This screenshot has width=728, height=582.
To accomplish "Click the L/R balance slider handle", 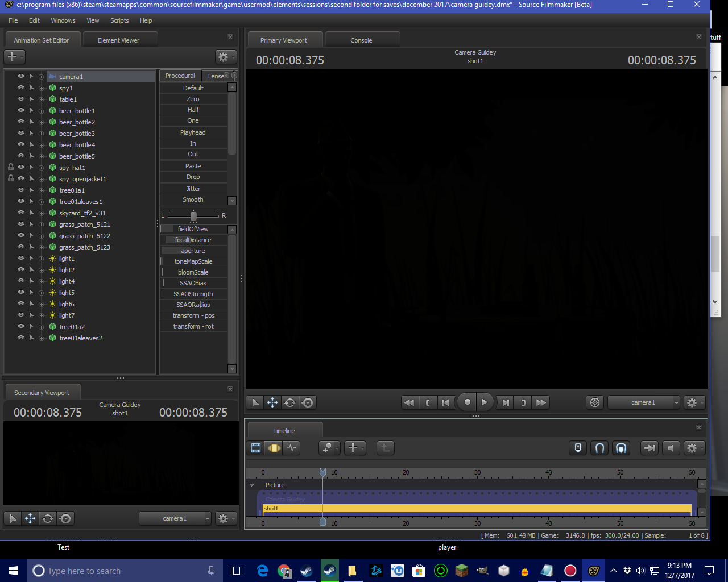I will pyautogui.click(x=193, y=216).
